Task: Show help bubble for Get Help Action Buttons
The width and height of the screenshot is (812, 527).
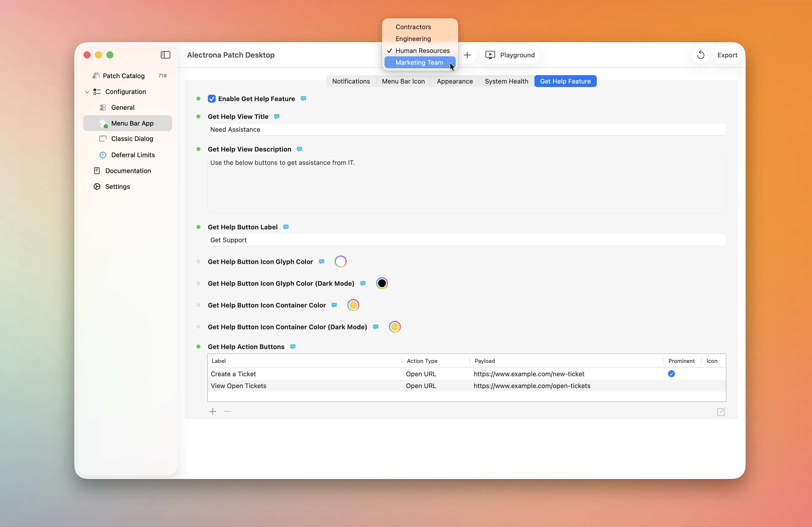Action: tap(293, 347)
